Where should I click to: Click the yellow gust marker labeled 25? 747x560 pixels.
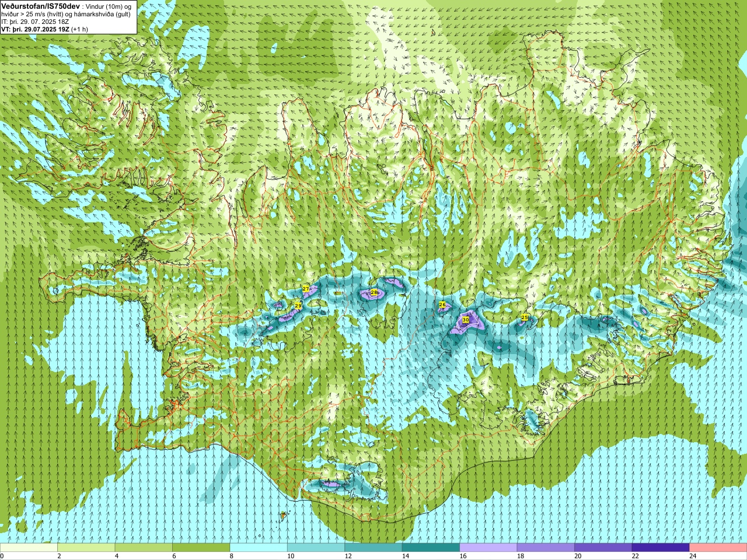click(525, 317)
